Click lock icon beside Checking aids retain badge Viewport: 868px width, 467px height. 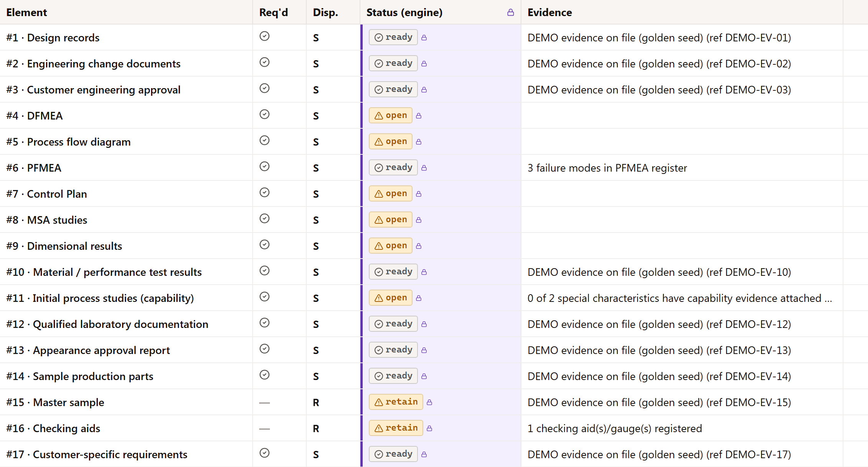[429, 428]
